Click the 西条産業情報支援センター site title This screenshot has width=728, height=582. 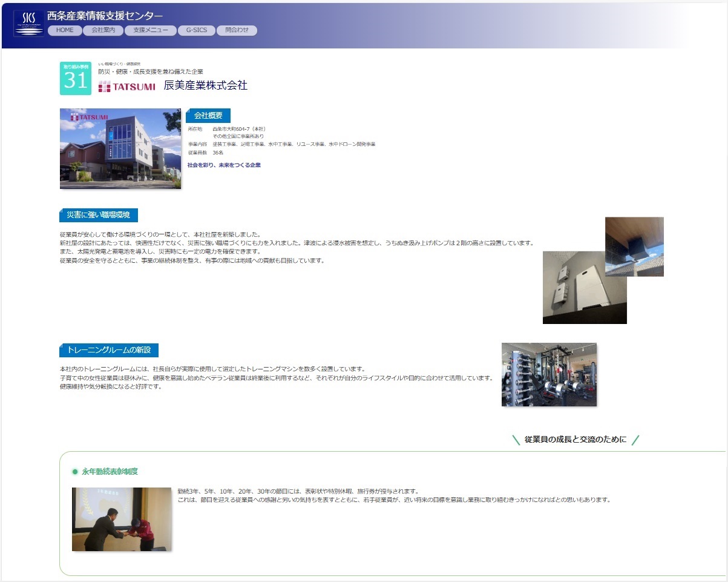pos(105,16)
